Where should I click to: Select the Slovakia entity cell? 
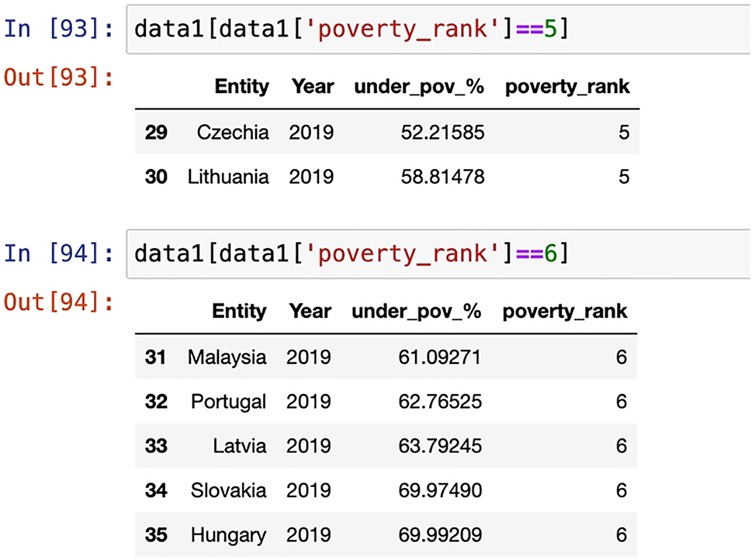click(x=228, y=491)
